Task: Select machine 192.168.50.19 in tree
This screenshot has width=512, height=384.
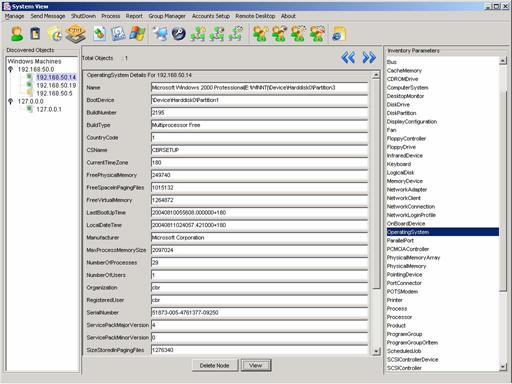Action: [56, 85]
